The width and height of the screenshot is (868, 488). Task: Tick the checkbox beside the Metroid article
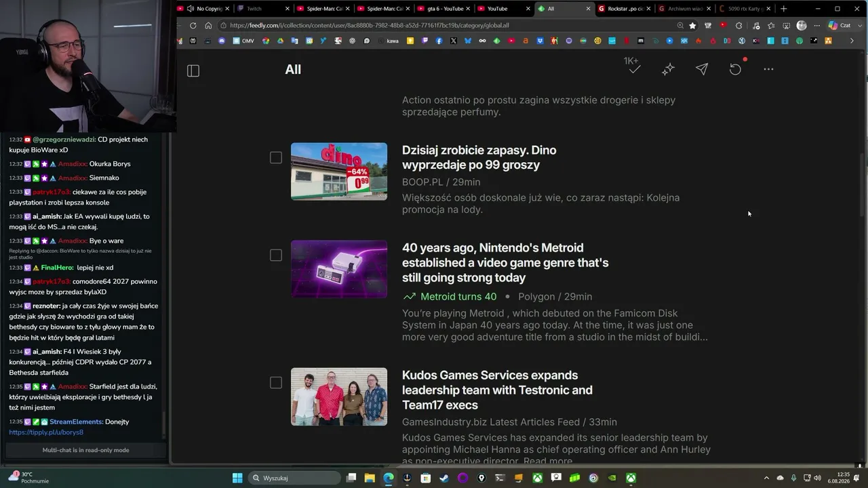tap(276, 255)
